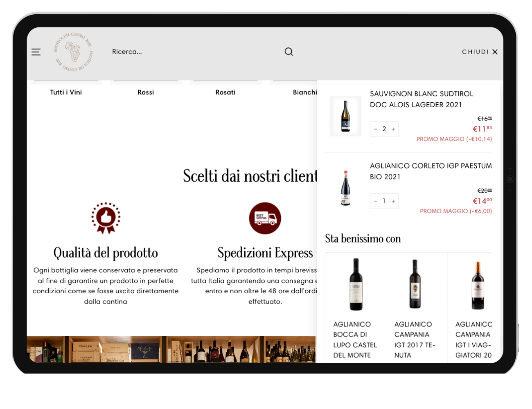Click the magnifier search icon
532x409 pixels.
point(289,52)
